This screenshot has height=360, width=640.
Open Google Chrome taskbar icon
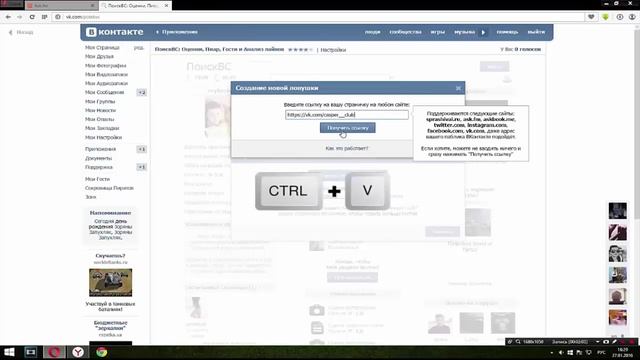102,352
